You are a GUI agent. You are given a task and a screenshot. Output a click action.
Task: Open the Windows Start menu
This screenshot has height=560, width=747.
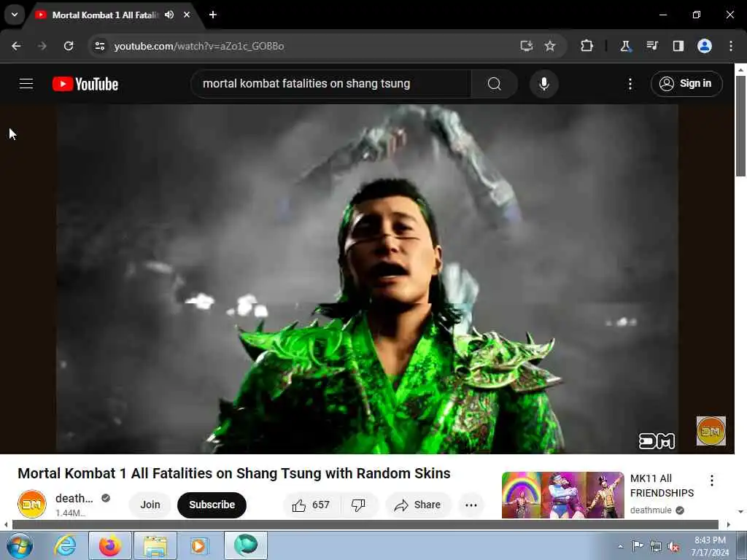tap(19, 545)
